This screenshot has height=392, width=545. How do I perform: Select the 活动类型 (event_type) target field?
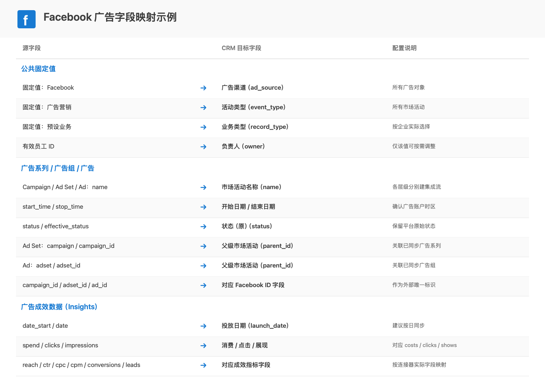254,107
